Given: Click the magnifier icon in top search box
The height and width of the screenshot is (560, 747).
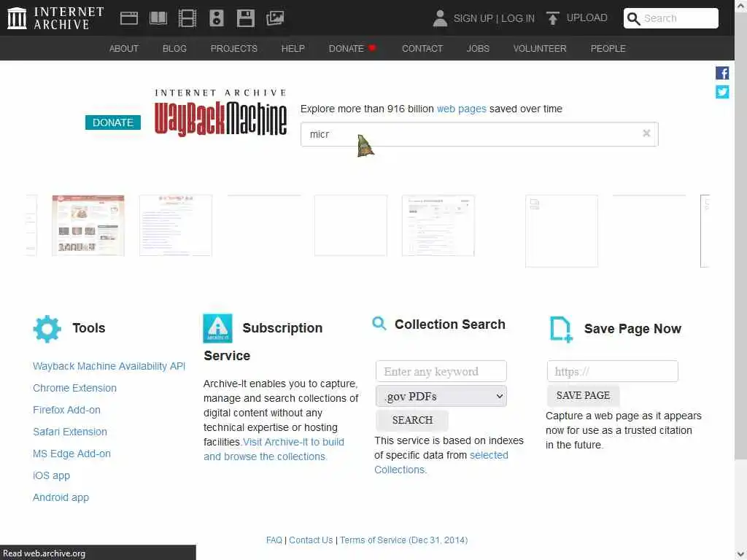Looking at the screenshot, I should (x=633, y=18).
